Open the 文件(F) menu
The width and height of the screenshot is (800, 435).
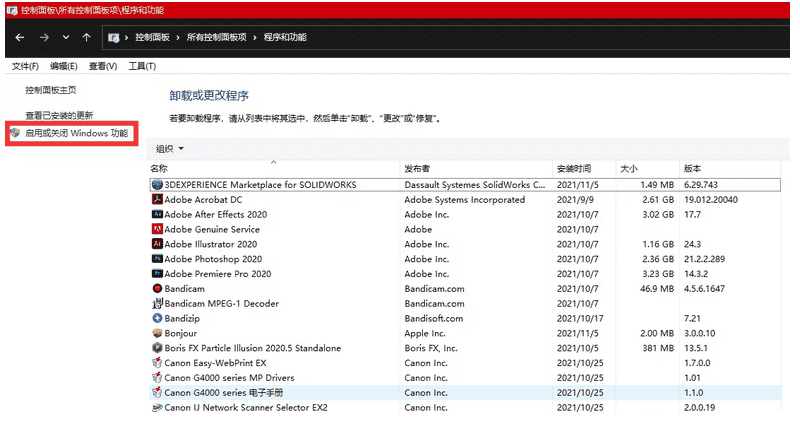click(x=25, y=66)
